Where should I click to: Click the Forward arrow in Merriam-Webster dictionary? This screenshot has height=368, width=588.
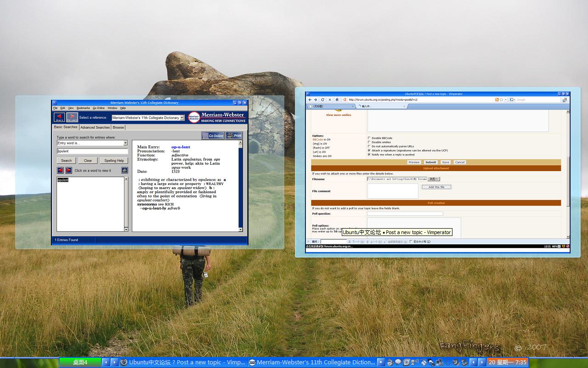click(72, 117)
